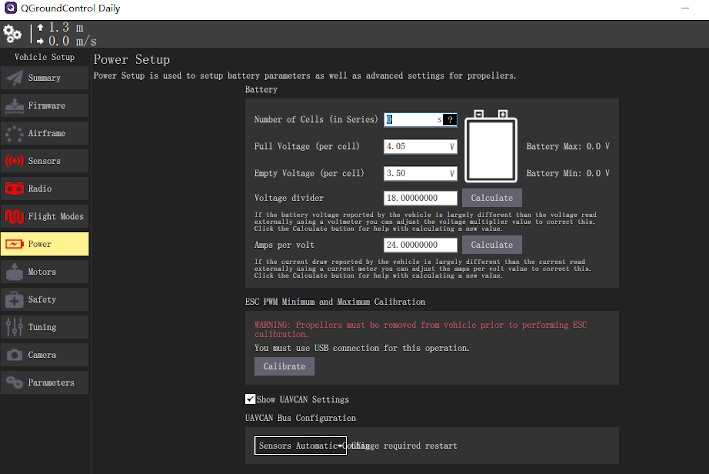The height and width of the screenshot is (474, 709).
Task: Click the ground speed right-arrow indicator
Action: 40,41
